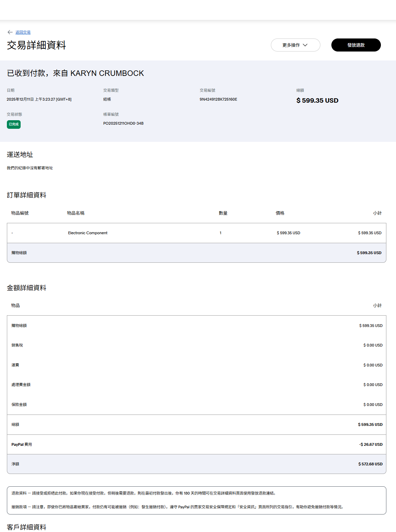
Task: Click the bold $599.35 USD header total
Action: point(317,100)
